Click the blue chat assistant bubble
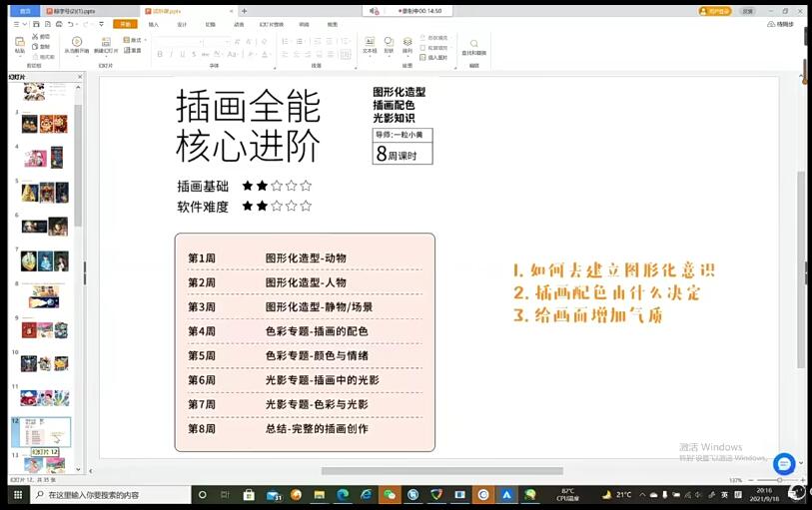The width and height of the screenshot is (812, 510). 784,463
